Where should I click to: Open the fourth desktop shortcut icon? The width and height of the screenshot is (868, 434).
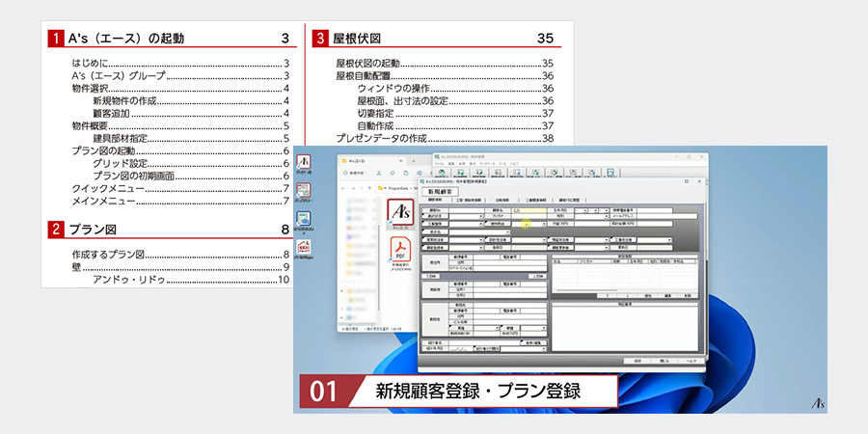click(x=304, y=249)
